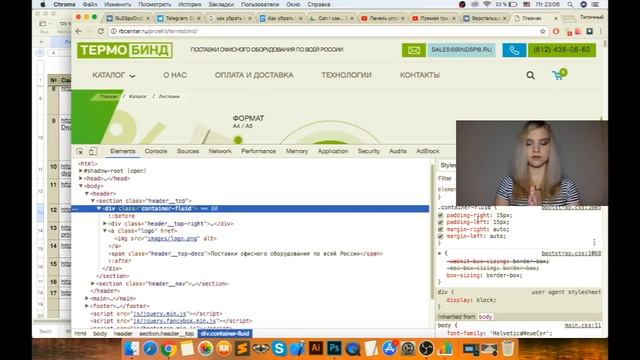This screenshot has width=640, height=360.
Task: Switch to the Console tab
Action: (x=156, y=151)
